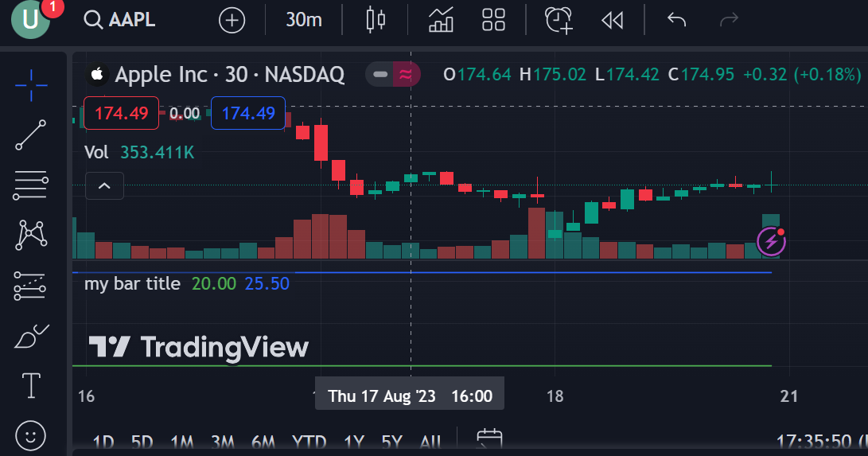Open the indicator templates grid icon
Image resolution: width=868 pixels, height=456 pixels.
tap(494, 20)
